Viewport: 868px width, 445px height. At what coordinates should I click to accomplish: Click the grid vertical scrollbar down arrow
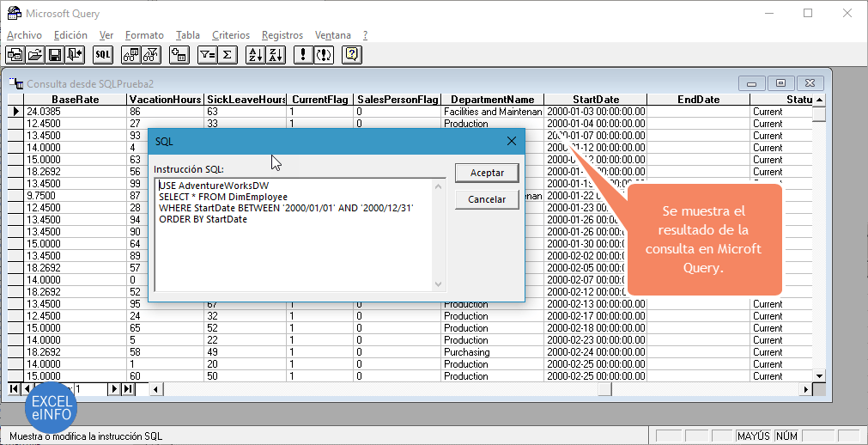click(819, 376)
